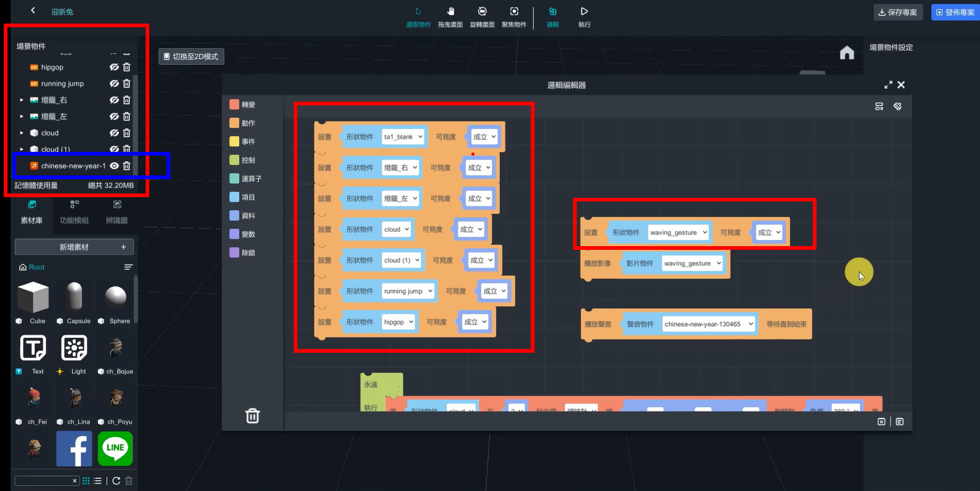Delete the hipgop scene object
The image size is (980, 491).
(x=127, y=67)
